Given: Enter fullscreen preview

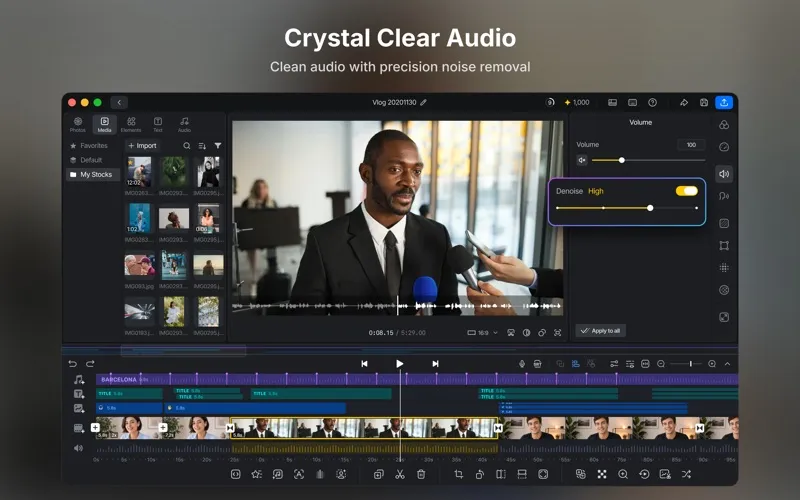Looking at the screenshot, I should coord(558,333).
